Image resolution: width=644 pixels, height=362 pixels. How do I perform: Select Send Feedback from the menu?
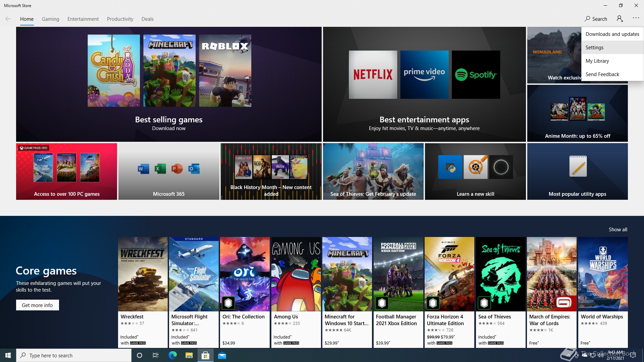click(612, 74)
